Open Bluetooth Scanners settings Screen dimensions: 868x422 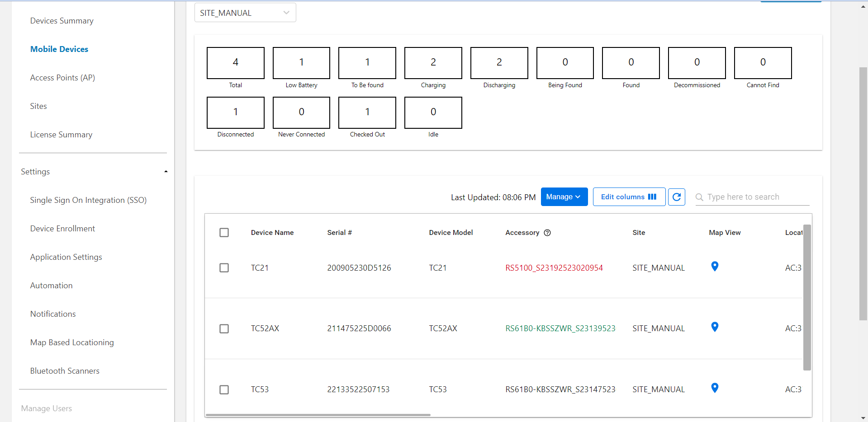tap(65, 371)
